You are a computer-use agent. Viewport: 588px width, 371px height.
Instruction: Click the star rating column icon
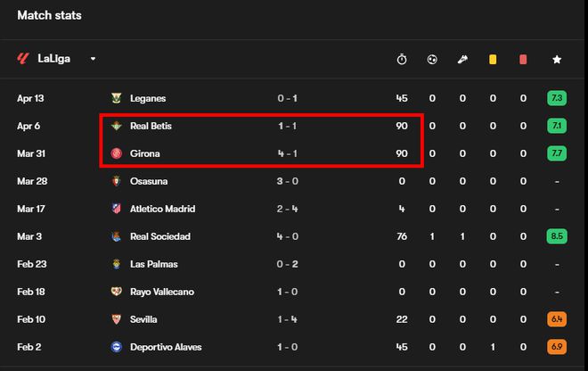(557, 60)
